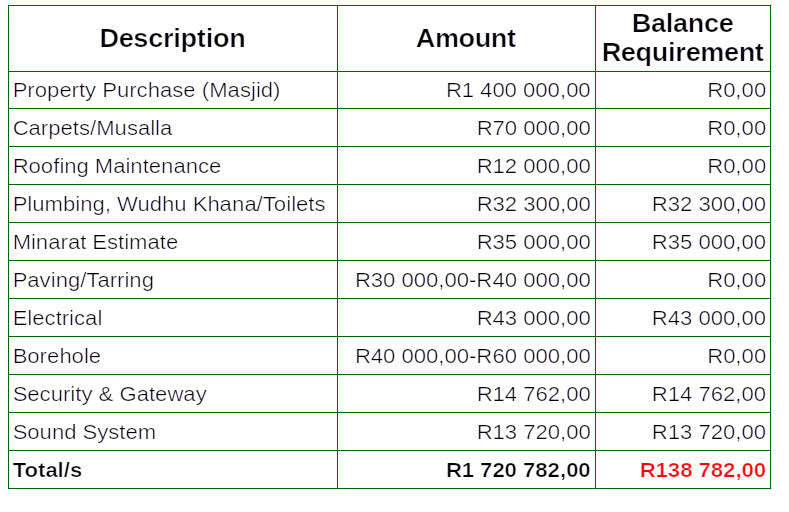
Task: Select the Borehole description cell
Action: coord(57,356)
